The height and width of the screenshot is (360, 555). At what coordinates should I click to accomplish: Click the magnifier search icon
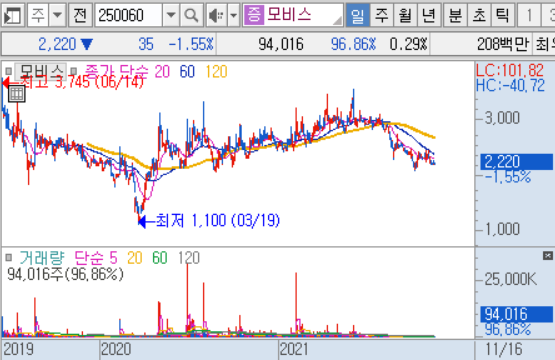pyautogui.click(x=191, y=16)
